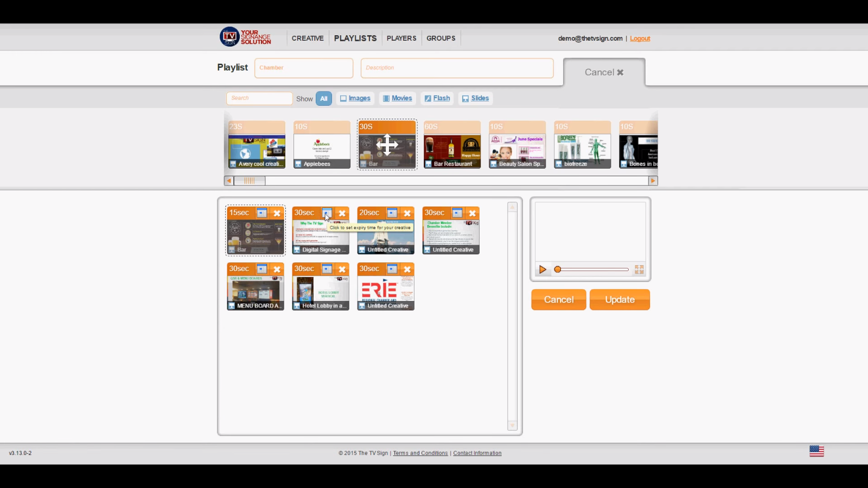Screen dimensions: 868x488
Task: Click the X to remove the Bar item
Action: tap(277, 213)
